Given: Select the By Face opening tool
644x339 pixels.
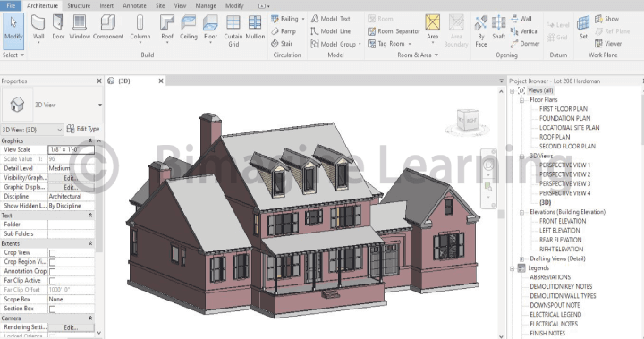Looking at the screenshot, I should [x=481, y=30].
